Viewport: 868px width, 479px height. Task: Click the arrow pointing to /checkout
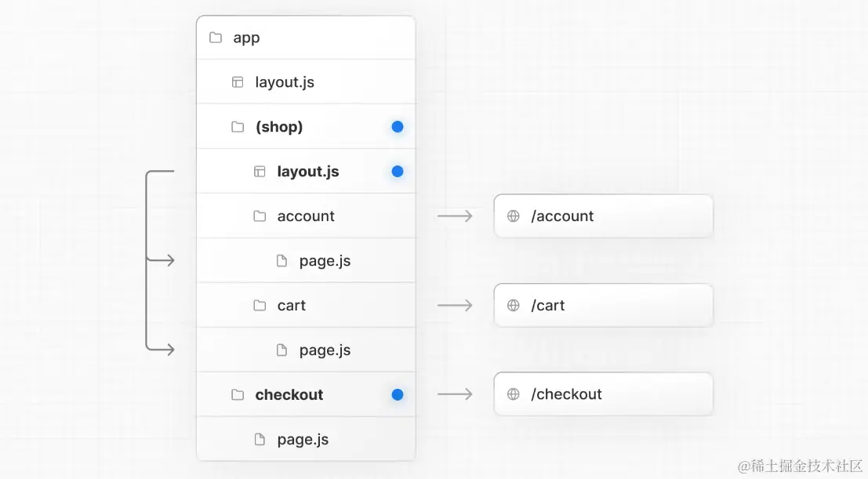point(455,394)
